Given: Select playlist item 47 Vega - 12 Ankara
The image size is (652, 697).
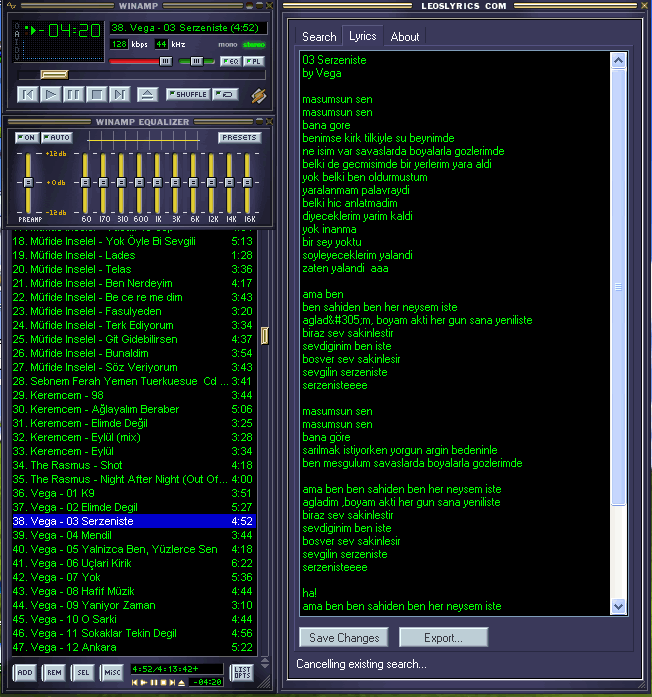Looking at the screenshot, I should (134, 647).
